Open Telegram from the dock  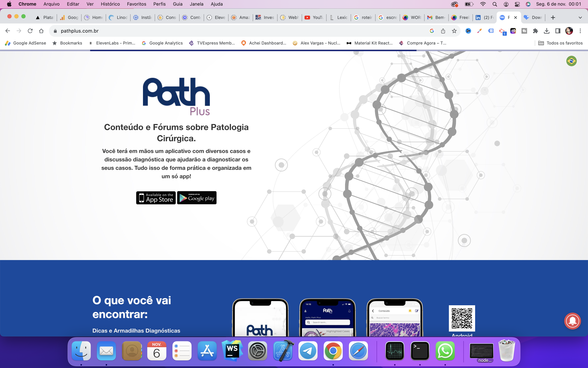tap(308, 351)
